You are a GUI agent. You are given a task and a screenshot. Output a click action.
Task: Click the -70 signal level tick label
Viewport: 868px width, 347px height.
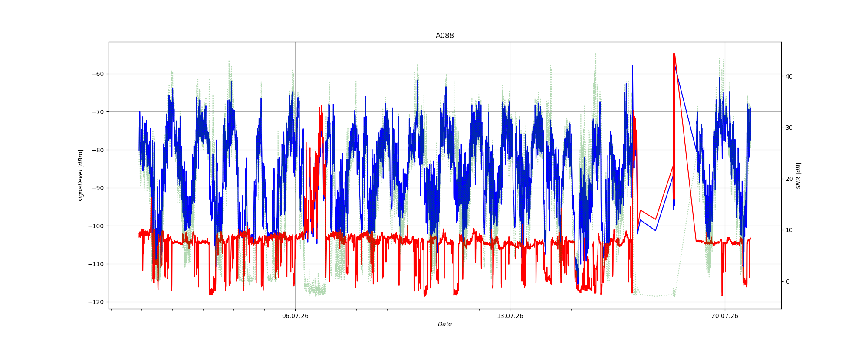tap(98, 112)
